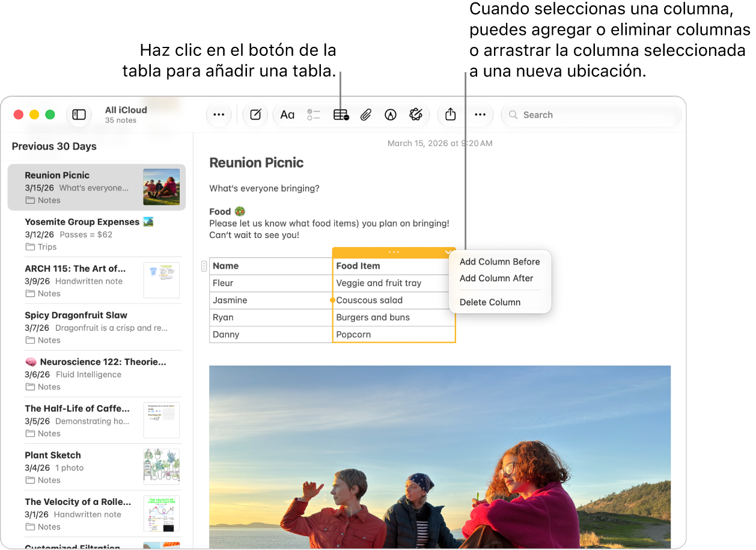Click the table button in the toolbar
The width and height of the screenshot is (756, 550).
pos(341,115)
